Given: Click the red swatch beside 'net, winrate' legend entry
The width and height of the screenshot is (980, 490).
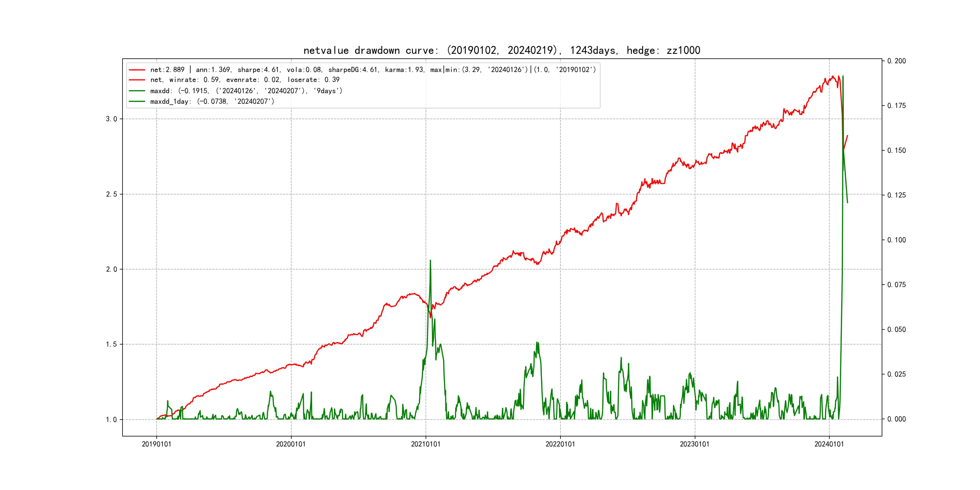Looking at the screenshot, I should coord(137,80).
